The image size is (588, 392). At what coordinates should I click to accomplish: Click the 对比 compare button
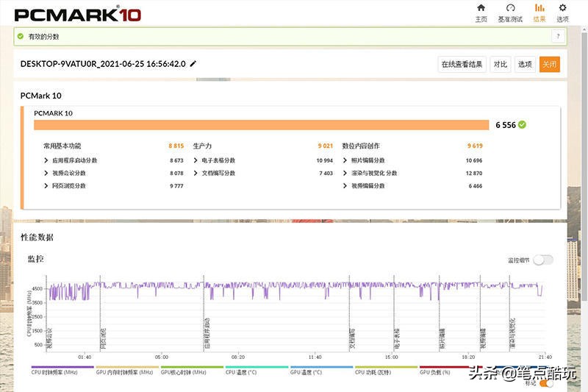501,64
